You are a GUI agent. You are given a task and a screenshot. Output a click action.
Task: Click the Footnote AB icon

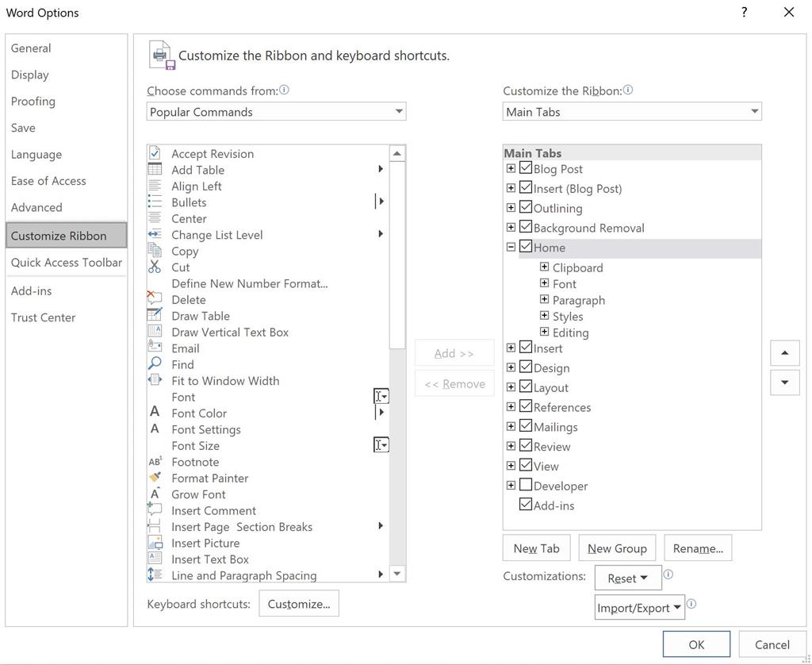click(x=155, y=461)
